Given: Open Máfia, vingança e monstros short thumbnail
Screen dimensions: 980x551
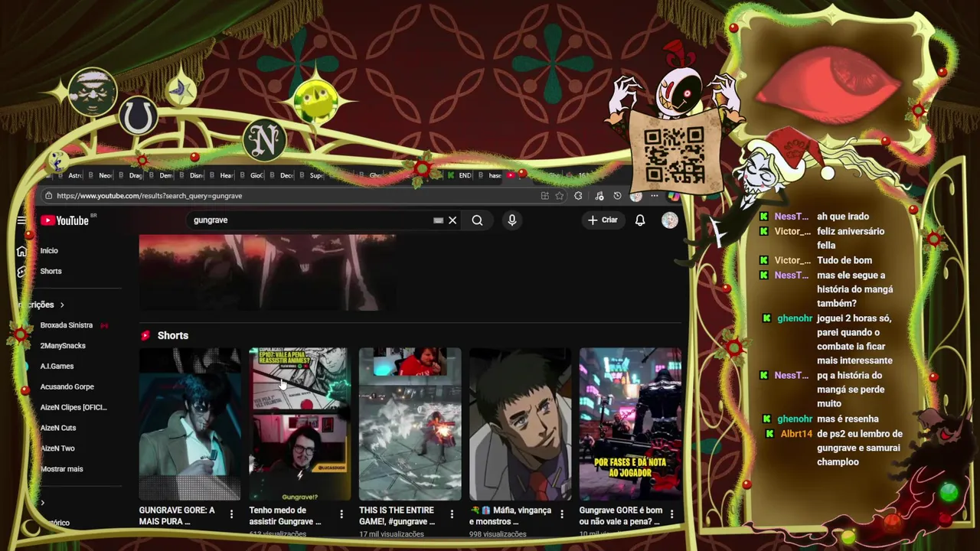Looking at the screenshot, I should pos(520,424).
